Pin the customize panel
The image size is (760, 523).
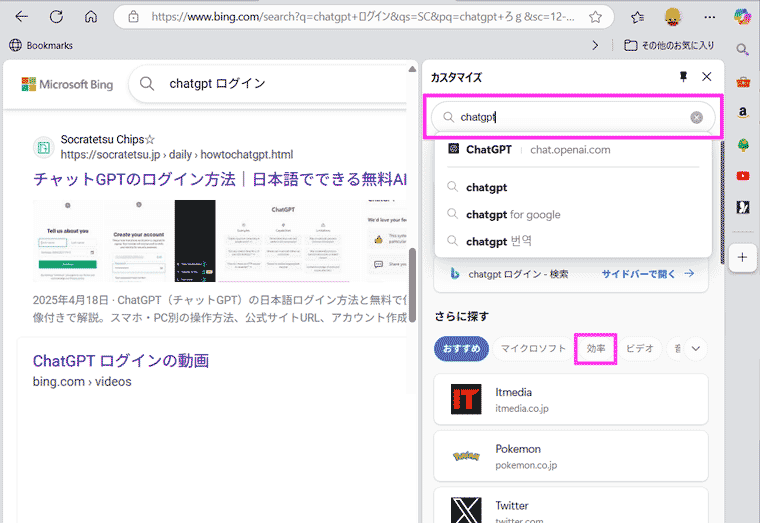(x=683, y=77)
